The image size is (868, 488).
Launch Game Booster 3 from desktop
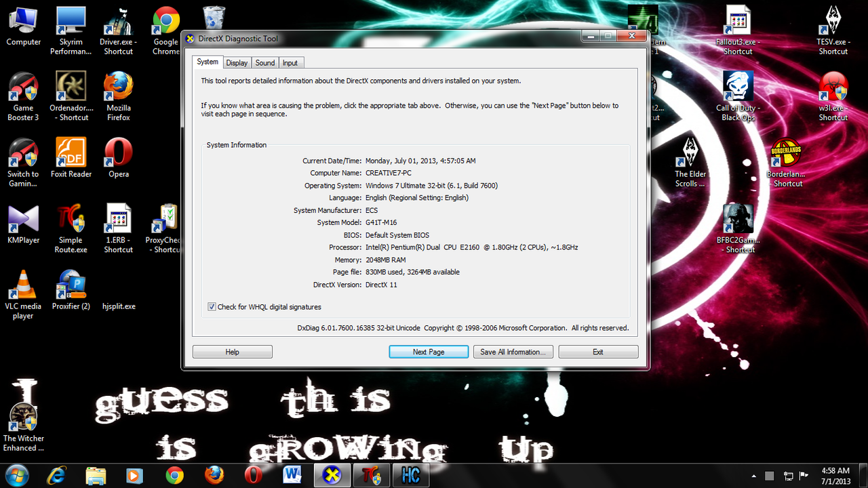tap(24, 96)
